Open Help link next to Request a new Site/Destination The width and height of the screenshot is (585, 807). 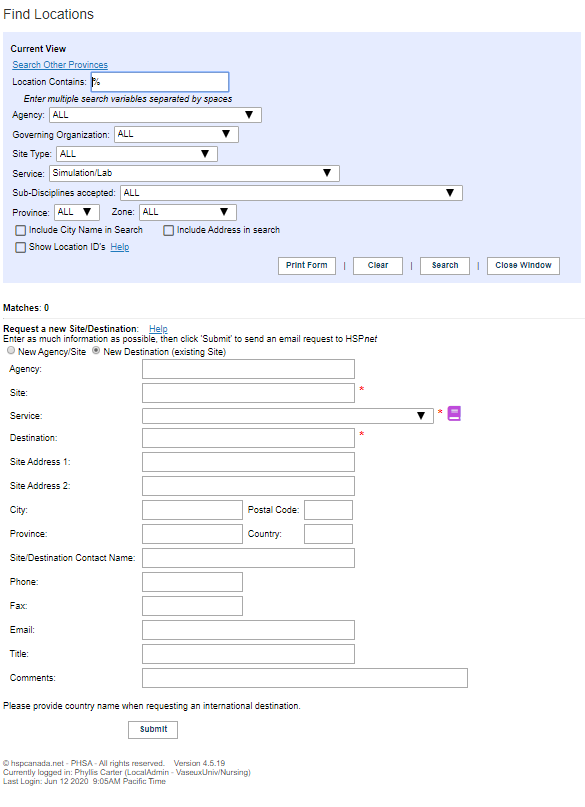(158, 329)
